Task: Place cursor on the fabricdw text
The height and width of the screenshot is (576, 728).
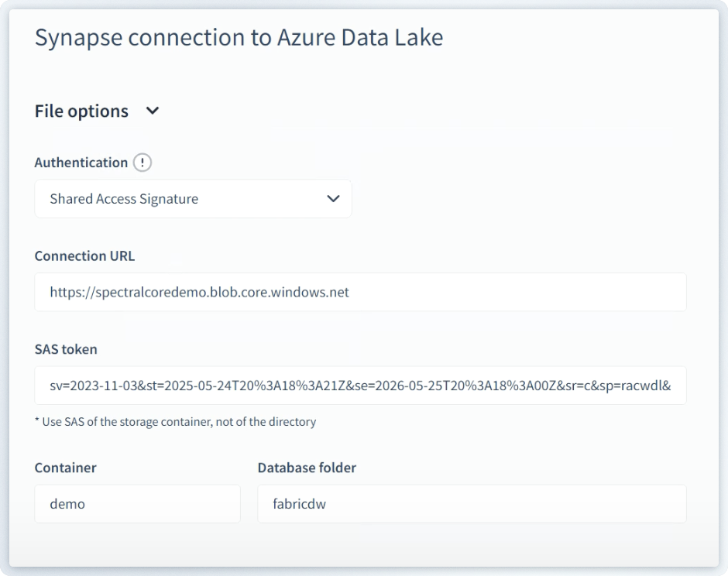Action: pyautogui.click(x=300, y=504)
